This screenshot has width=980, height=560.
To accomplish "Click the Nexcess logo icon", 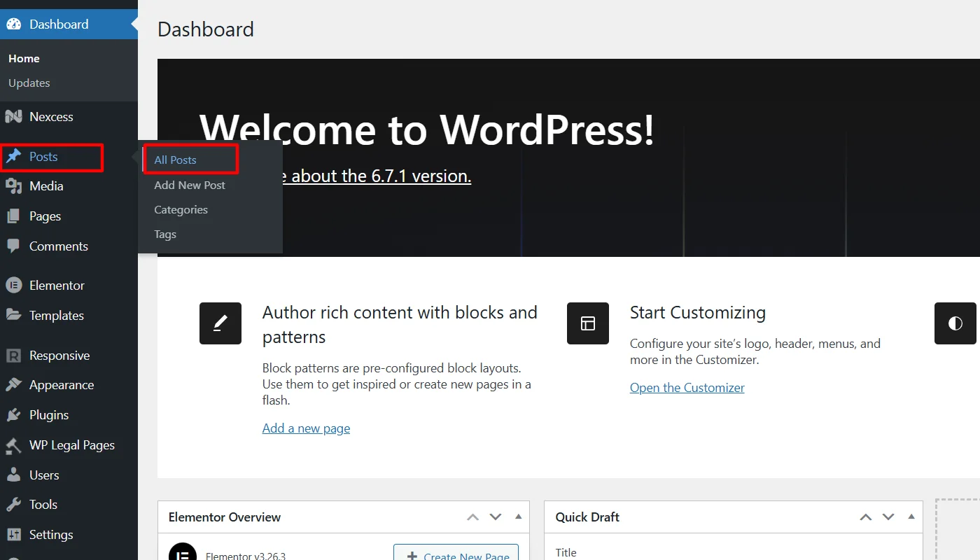I will (x=13, y=117).
